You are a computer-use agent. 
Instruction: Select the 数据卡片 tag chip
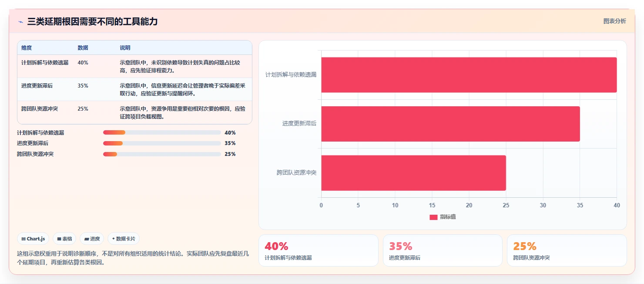[124, 239]
